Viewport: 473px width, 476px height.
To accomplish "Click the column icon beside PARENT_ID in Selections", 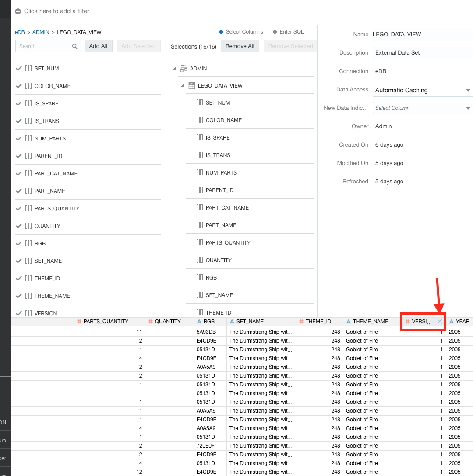I will [x=199, y=190].
